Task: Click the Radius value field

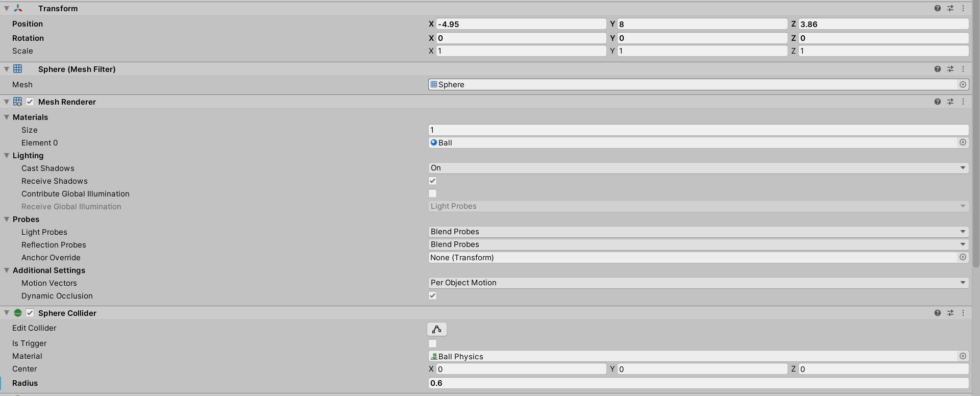Action: click(698, 383)
